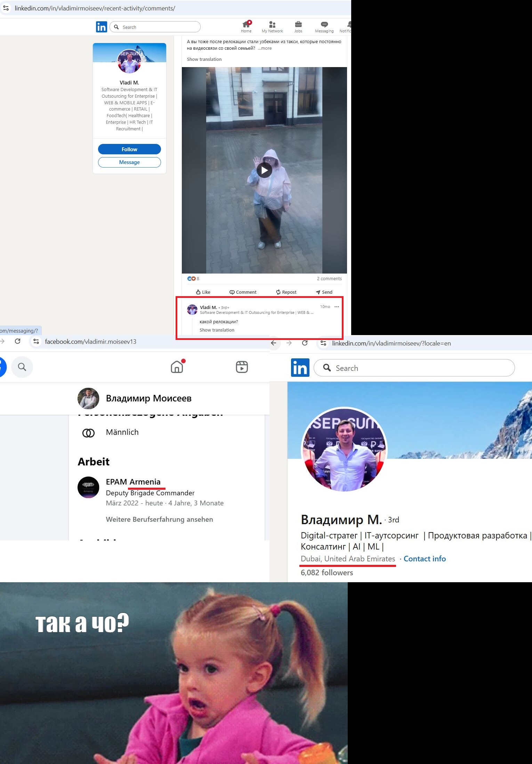
Task: Click Show translation under the comment
Action: [x=217, y=330]
